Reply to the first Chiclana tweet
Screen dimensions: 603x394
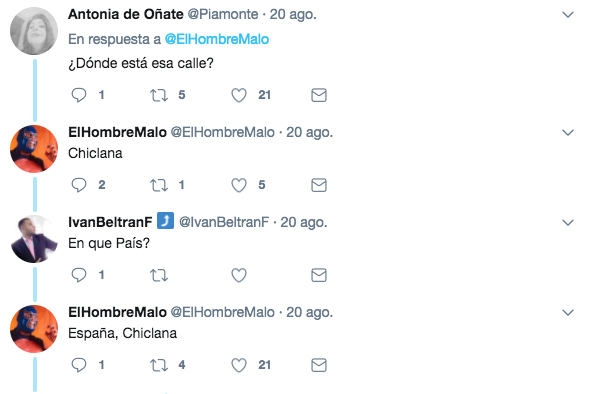pos(79,185)
